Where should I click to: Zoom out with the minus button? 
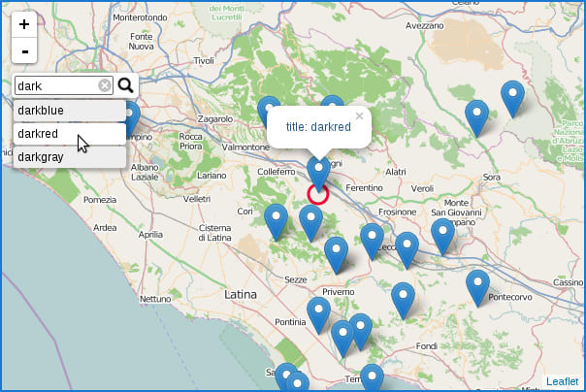pyautogui.click(x=24, y=50)
